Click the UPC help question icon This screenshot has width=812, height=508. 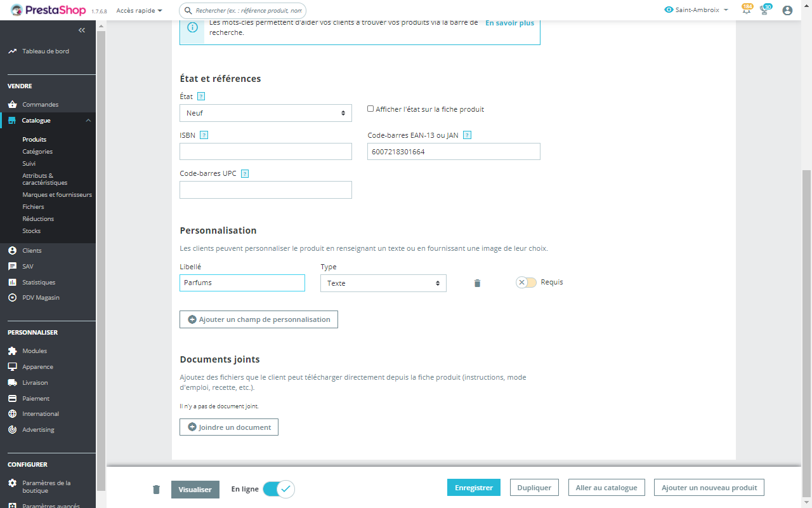245,173
